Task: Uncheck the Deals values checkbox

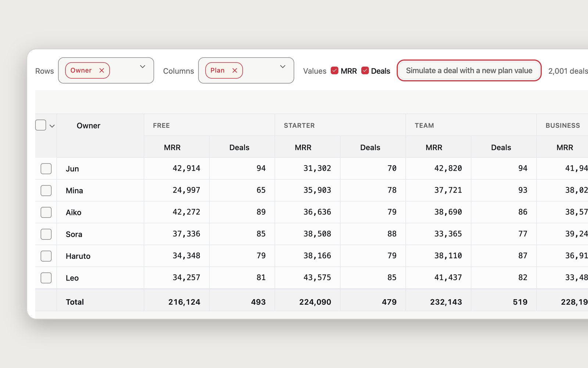Action: tap(365, 70)
